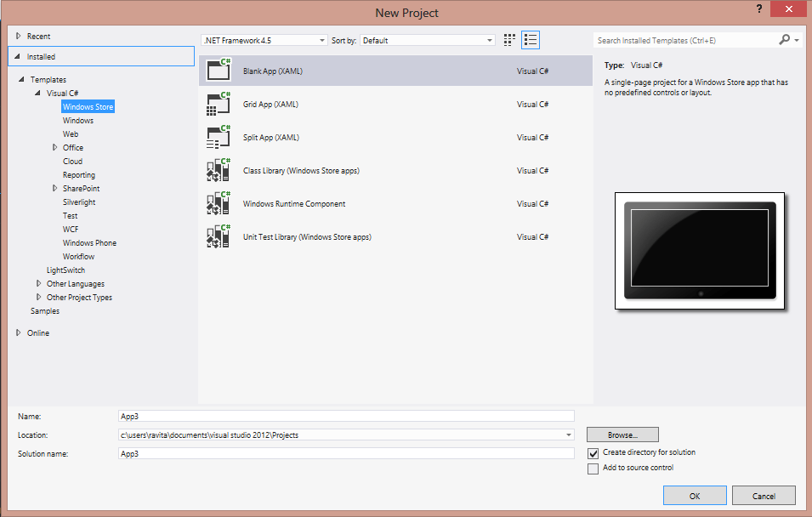
Task: Select the Silverlight template category
Action: pyautogui.click(x=79, y=202)
